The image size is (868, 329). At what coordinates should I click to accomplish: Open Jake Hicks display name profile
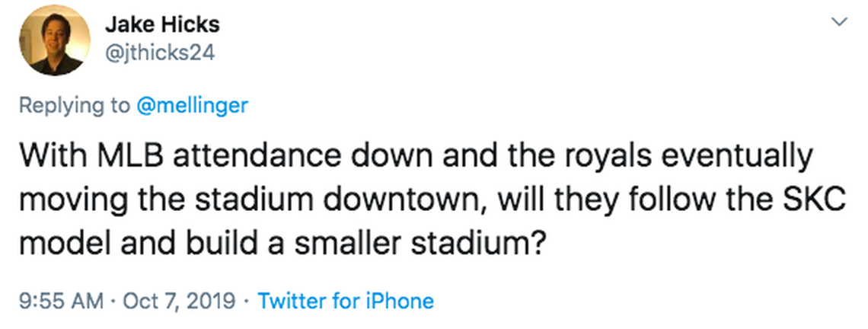coord(162,24)
